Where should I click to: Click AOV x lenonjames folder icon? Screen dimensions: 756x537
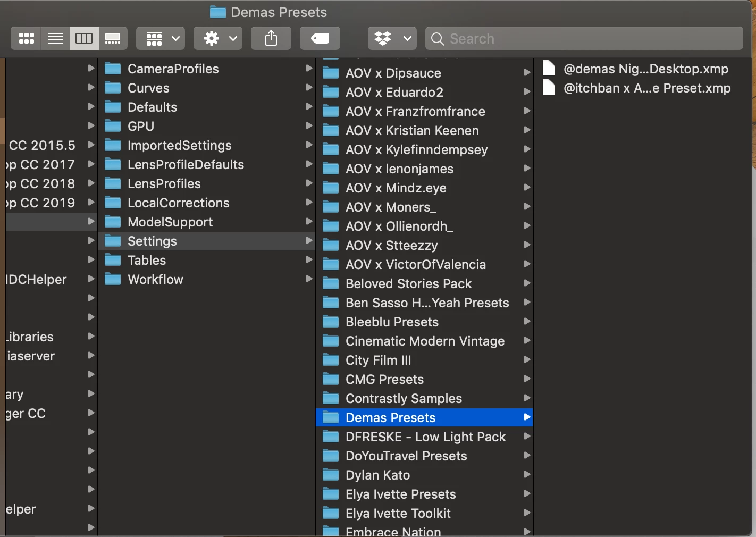(x=331, y=169)
